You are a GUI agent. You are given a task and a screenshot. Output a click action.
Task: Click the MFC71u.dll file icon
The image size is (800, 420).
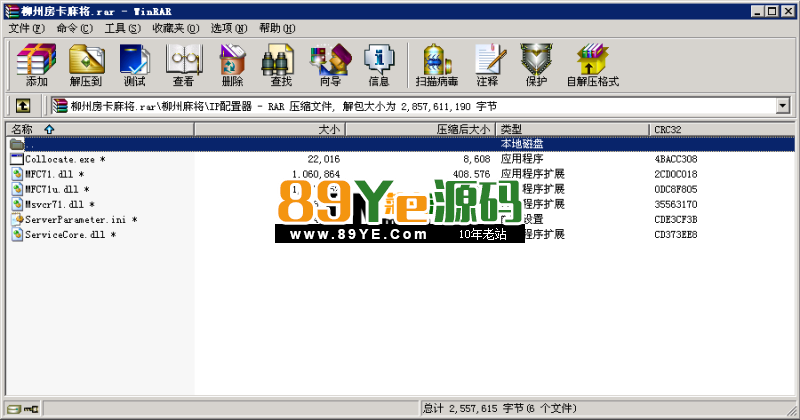17,189
